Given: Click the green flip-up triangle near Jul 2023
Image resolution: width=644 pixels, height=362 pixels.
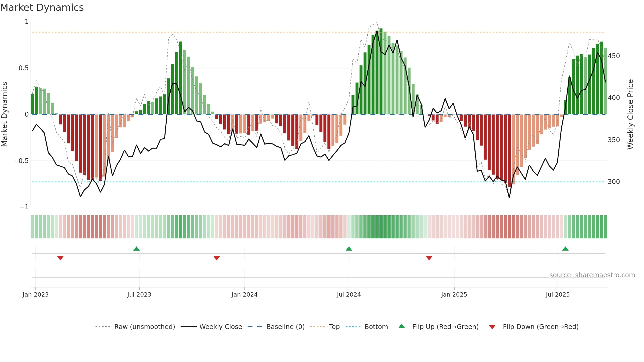Looking at the screenshot, I should [x=137, y=249].
